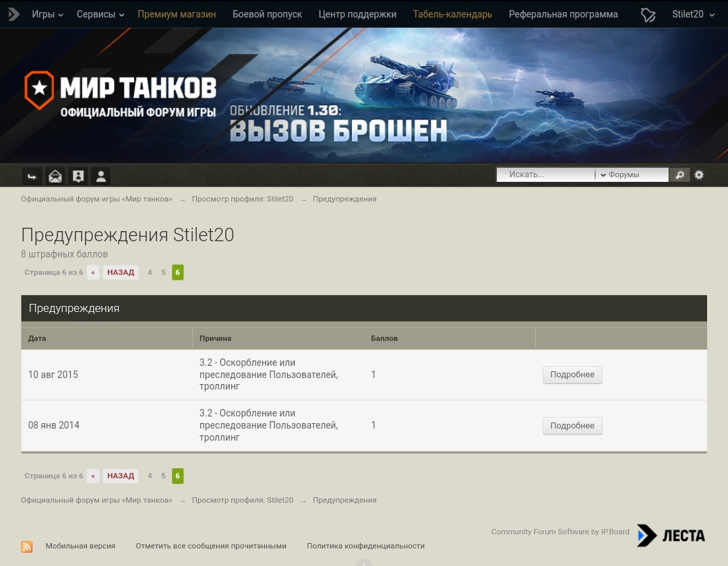The width and height of the screenshot is (728, 566).
Task: Click the magnifier search submit button
Action: tap(679, 175)
